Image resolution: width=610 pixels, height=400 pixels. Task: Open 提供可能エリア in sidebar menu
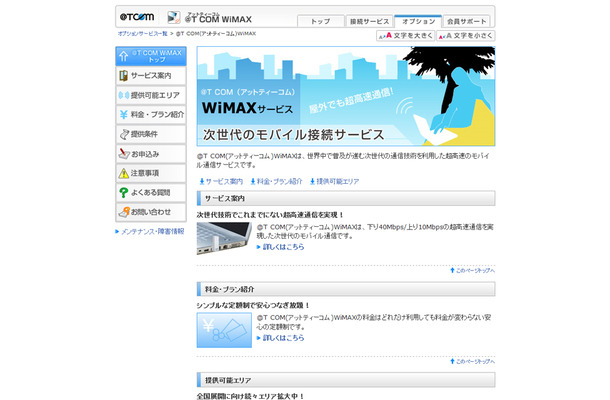151,95
